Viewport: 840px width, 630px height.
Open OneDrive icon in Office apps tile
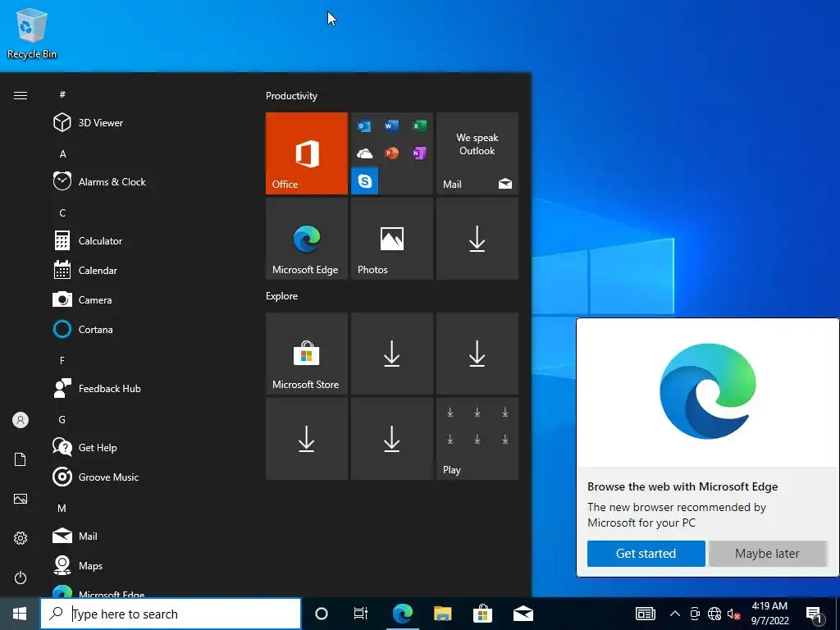coord(364,153)
